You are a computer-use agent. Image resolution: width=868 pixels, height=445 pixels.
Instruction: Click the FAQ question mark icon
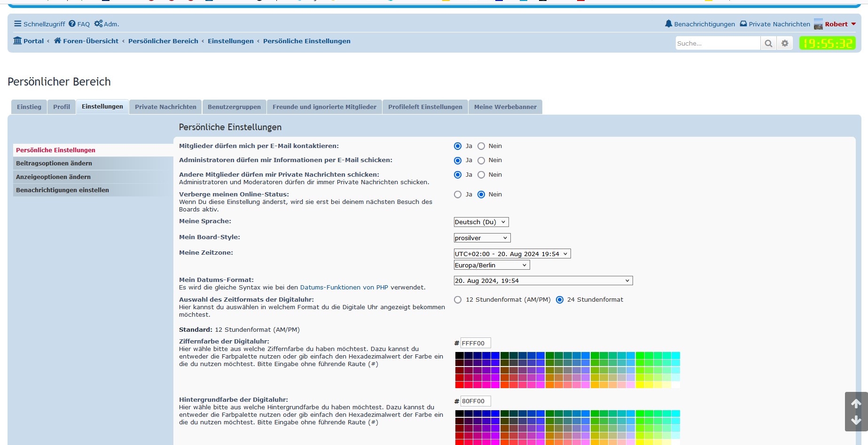tap(72, 24)
